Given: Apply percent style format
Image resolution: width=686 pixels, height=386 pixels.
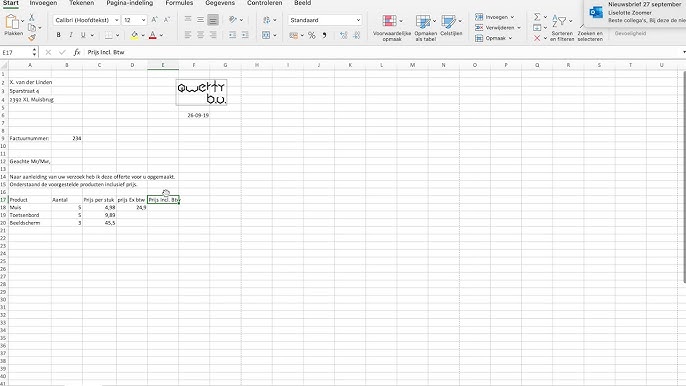Looking at the screenshot, I should [x=312, y=35].
